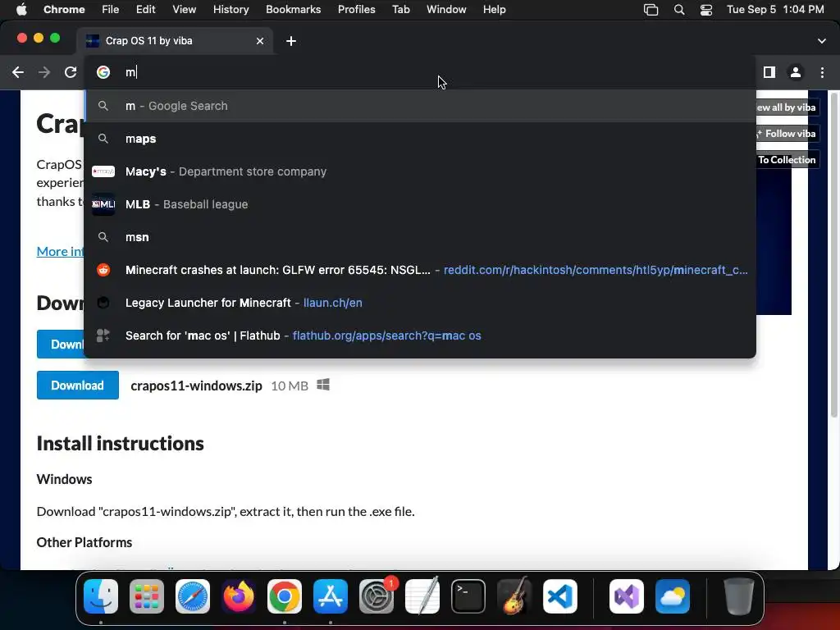The height and width of the screenshot is (630, 840).
Task: Expand the tab search chevron
Action: [x=822, y=41]
